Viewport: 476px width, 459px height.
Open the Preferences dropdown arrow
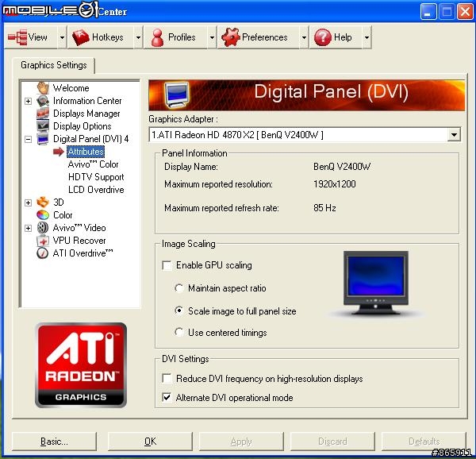(x=304, y=37)
